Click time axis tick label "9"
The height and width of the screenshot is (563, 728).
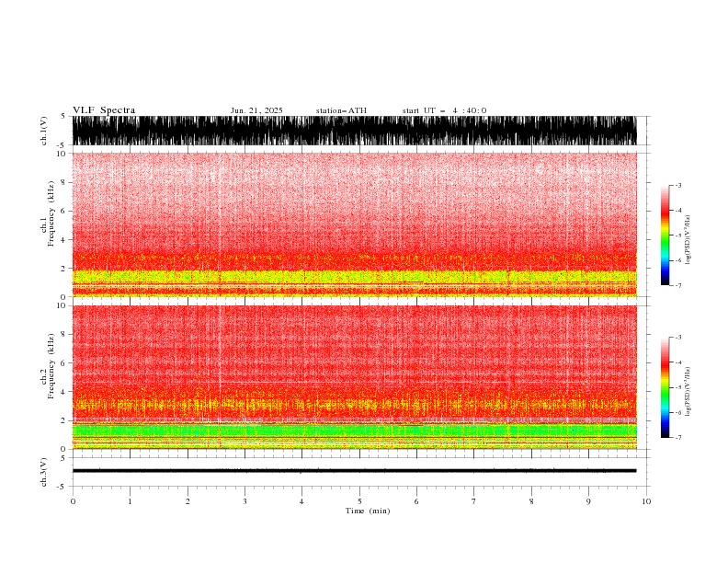tap(588, 501)
